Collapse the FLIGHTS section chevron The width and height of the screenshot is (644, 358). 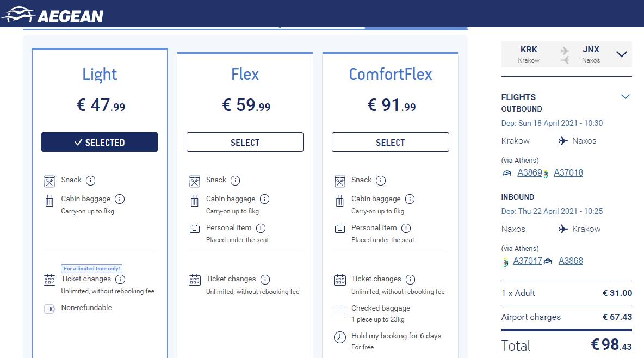pyautogui.click(x=625, y=97)
